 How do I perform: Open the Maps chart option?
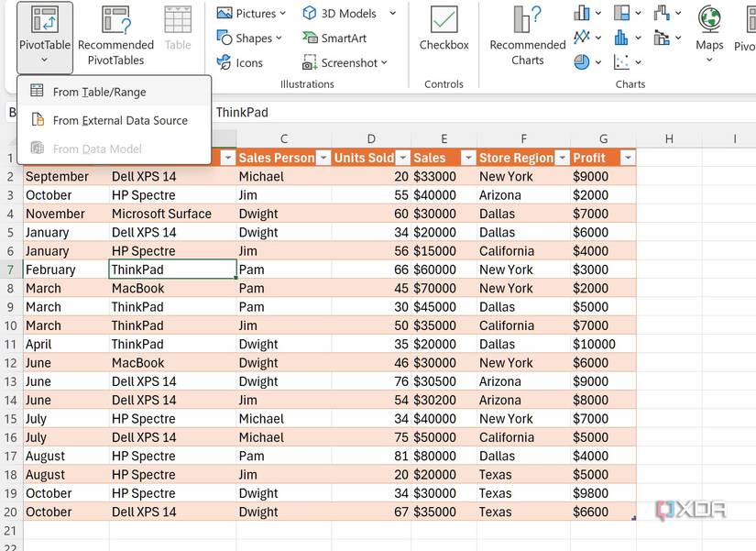coord(708,22)
